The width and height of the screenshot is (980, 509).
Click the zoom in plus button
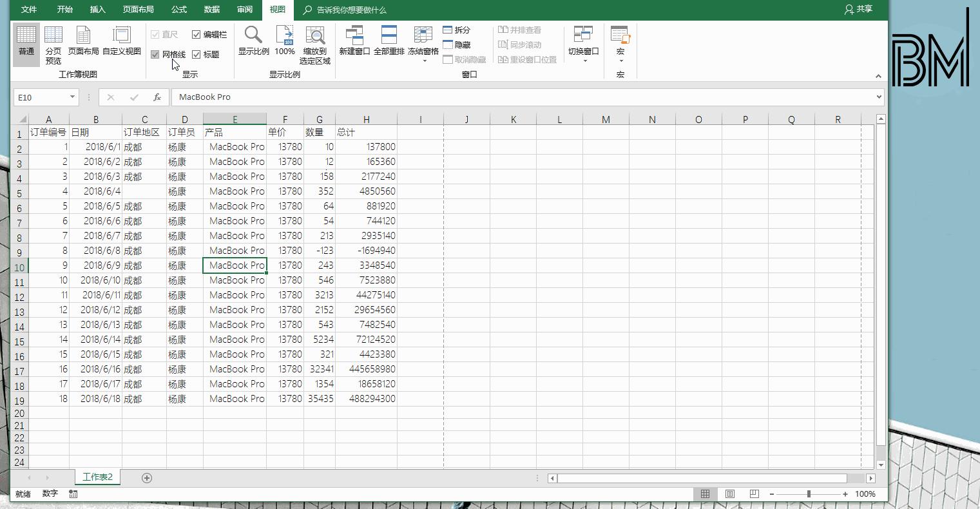845,494
